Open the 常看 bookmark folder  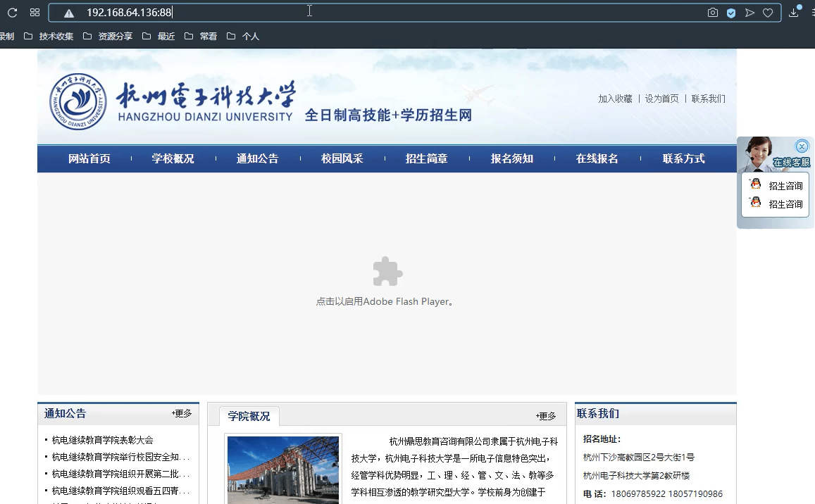pos(201,37)
